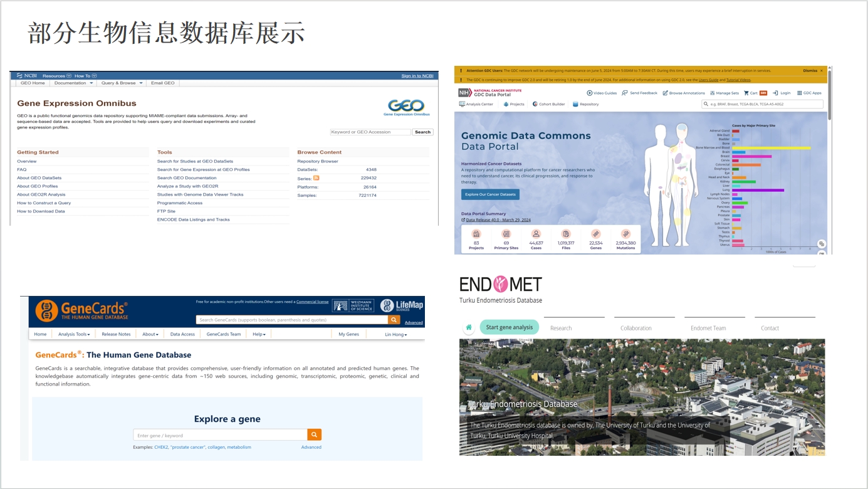Click Start gene analysis button

click(509, 327)
